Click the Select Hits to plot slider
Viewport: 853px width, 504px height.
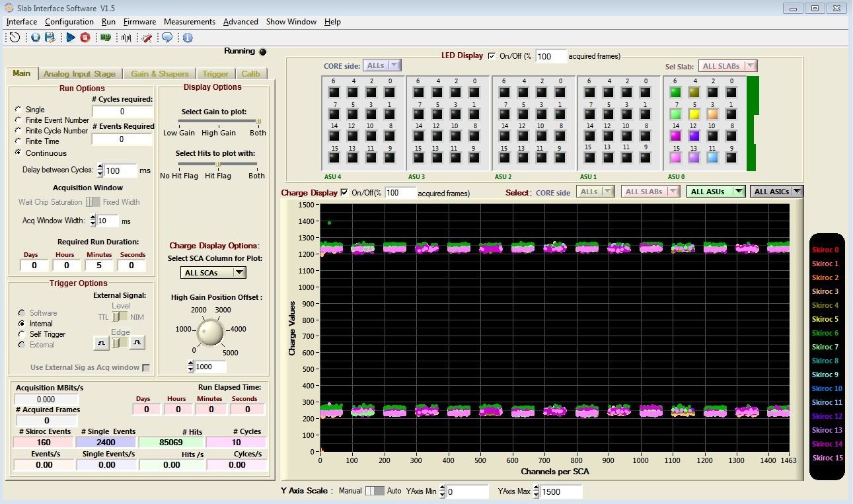click(218, 164)
